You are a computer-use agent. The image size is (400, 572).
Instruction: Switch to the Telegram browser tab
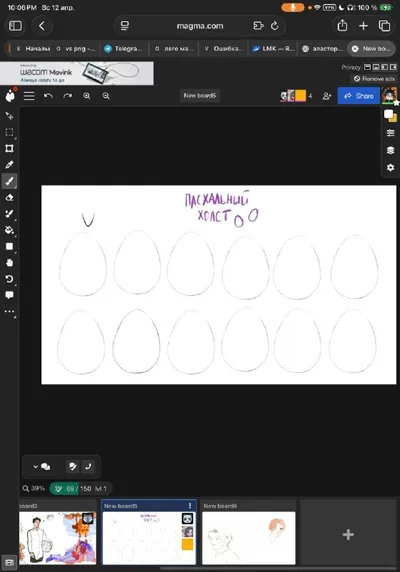pyautogui.click(x=123, y=49)
